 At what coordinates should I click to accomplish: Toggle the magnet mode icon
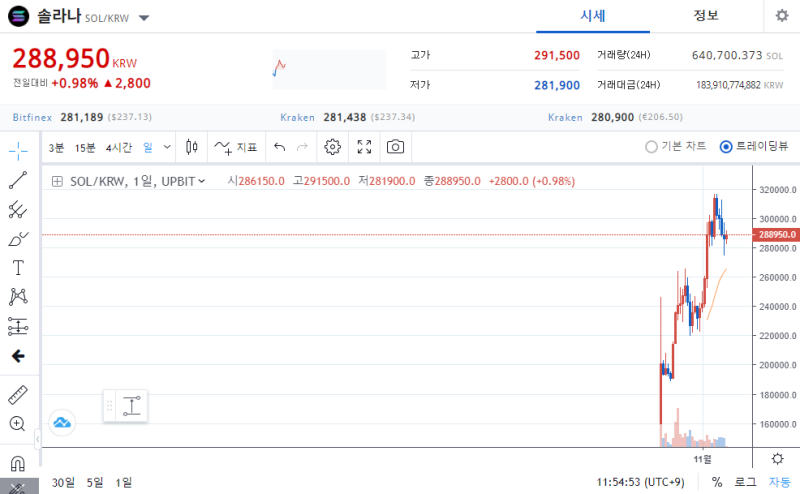point(17,463)
